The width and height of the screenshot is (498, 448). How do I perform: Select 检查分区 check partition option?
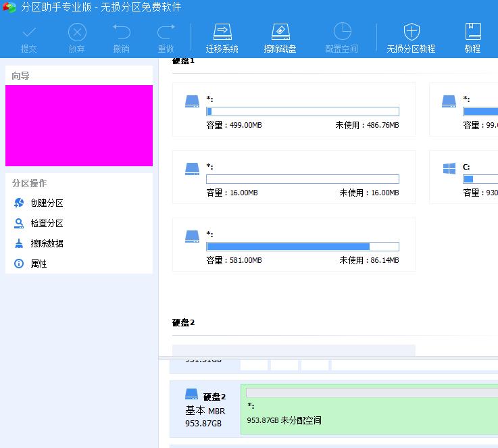tap(47, 223)
